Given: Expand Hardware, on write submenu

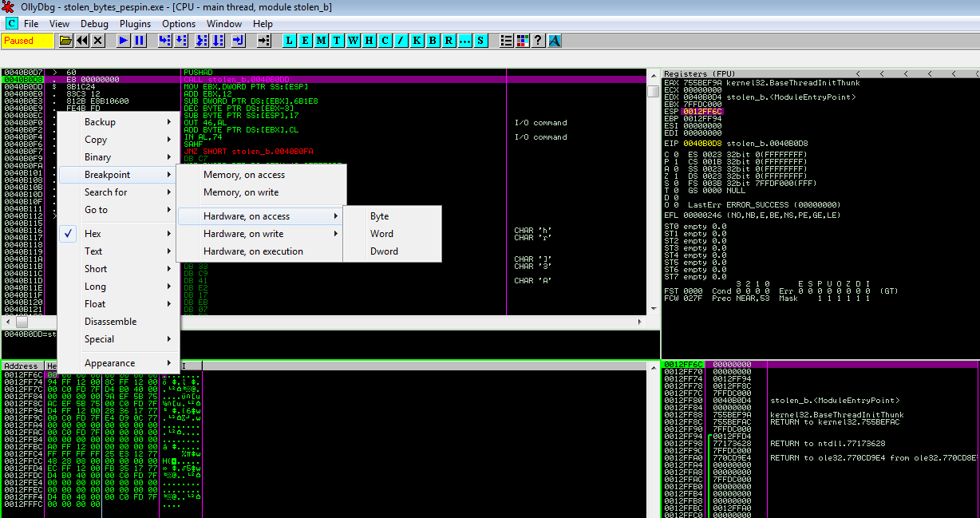Looking at the screenshot, I should 262,234.
